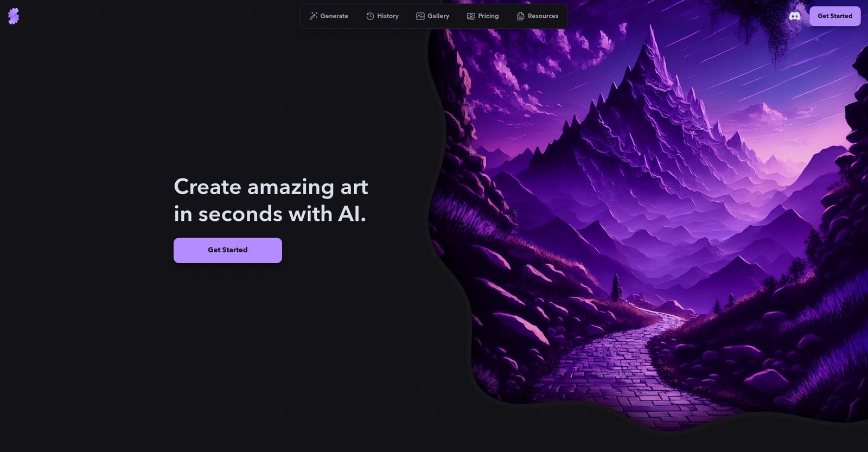Click the small pine tree in artwork
868x452 pixels.
(x=616, y=288)
